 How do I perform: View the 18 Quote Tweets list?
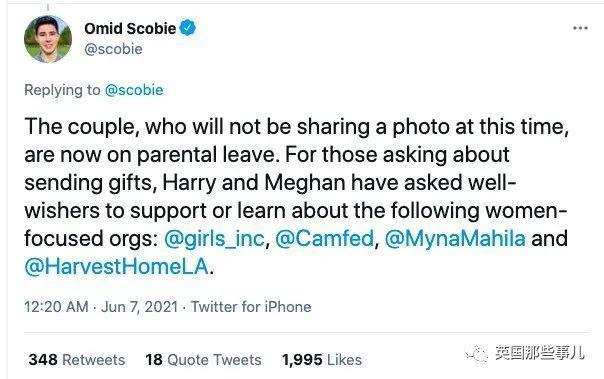click(x=203, y=360)
